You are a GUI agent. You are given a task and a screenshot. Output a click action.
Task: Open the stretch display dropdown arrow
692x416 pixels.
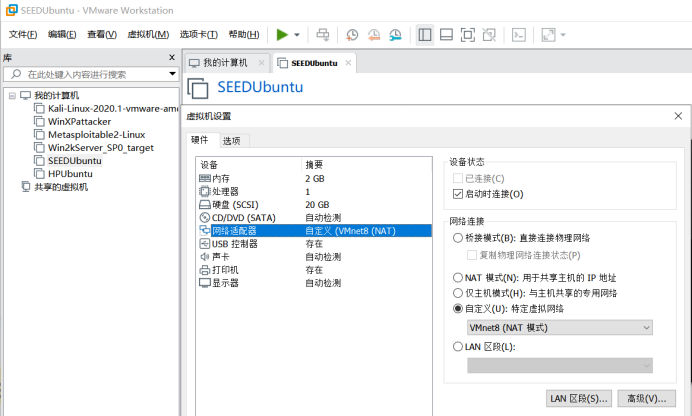pyautogui.click(x=563, y=34)
